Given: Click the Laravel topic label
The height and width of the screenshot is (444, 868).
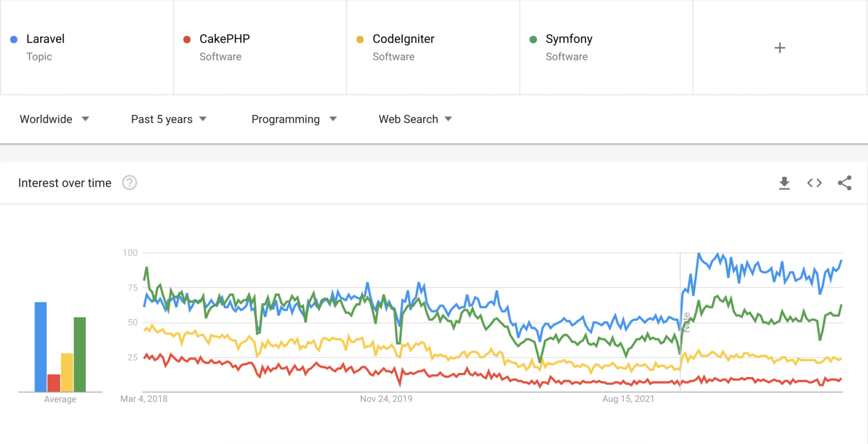Looking at the screenshot, I should tap(45, 38).
